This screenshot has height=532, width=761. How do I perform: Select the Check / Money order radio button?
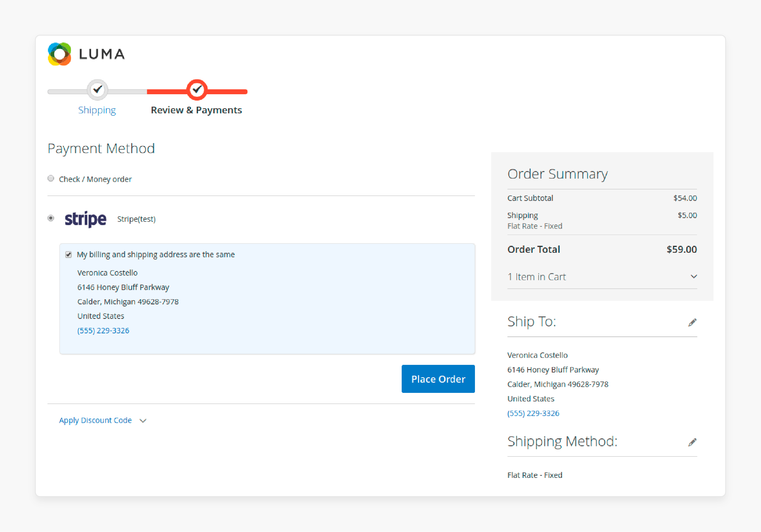pos(50,179)
